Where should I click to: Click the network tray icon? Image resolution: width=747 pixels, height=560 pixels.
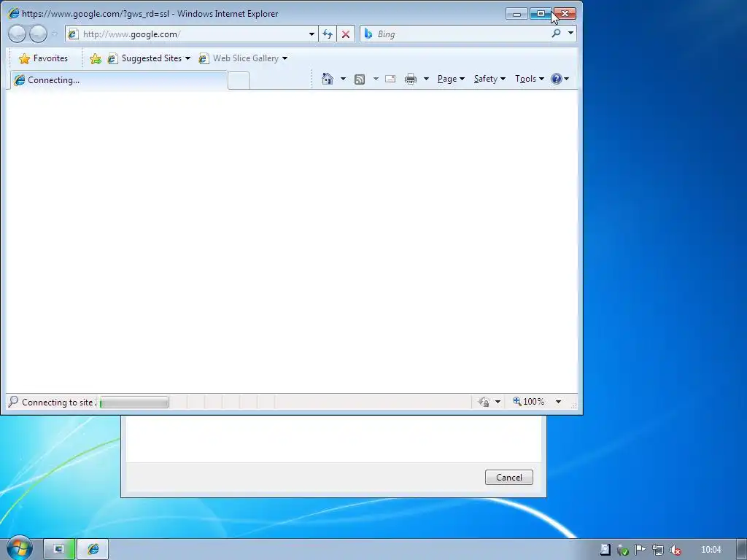657,550
